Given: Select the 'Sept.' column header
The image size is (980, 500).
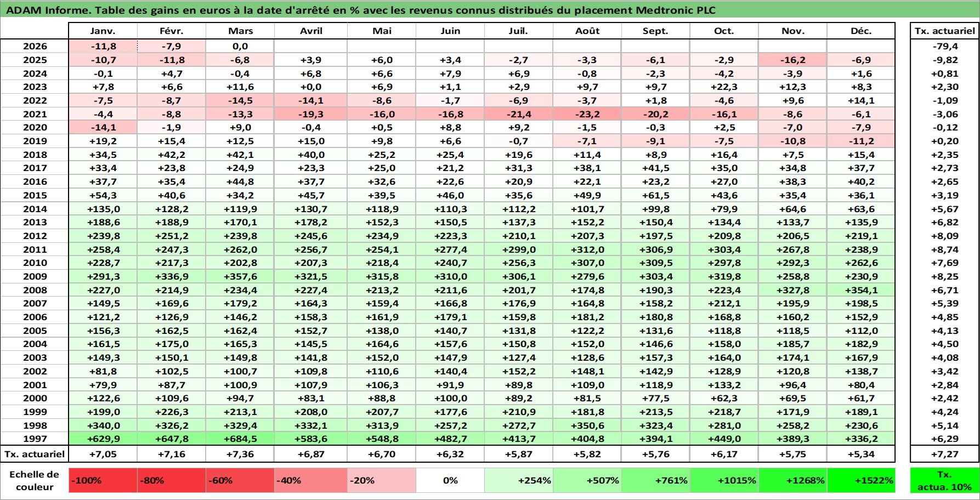Looking at the screenshot, I should click(656, 31).
